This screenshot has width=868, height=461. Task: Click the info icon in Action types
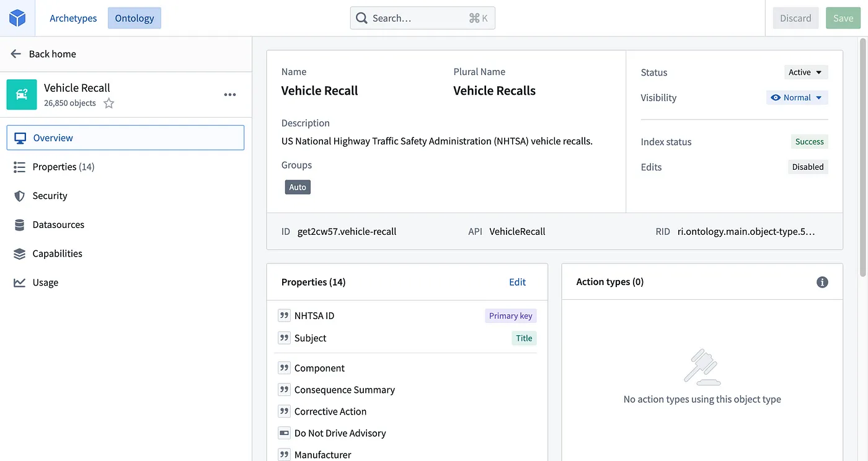(x=823, y=282)
